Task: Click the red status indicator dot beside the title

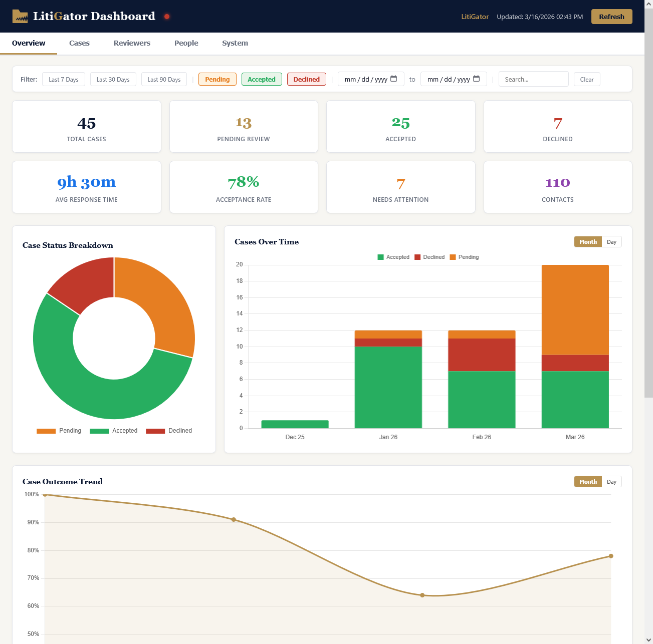Action: click(166, 17)
